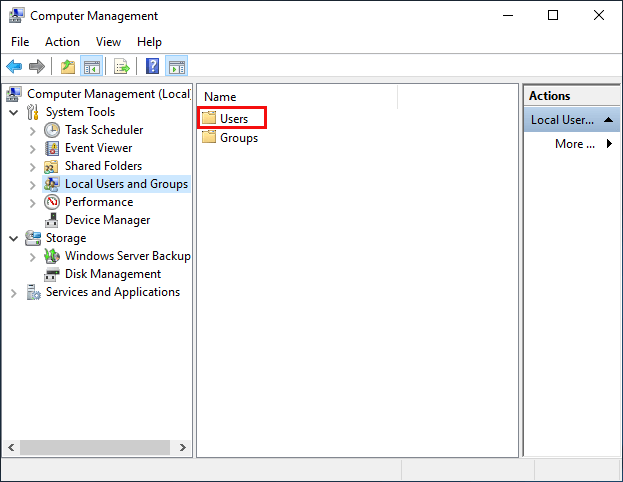Click the tree pane left scroll arrow
The image size is (623, 482).
[x=11, y=447]
